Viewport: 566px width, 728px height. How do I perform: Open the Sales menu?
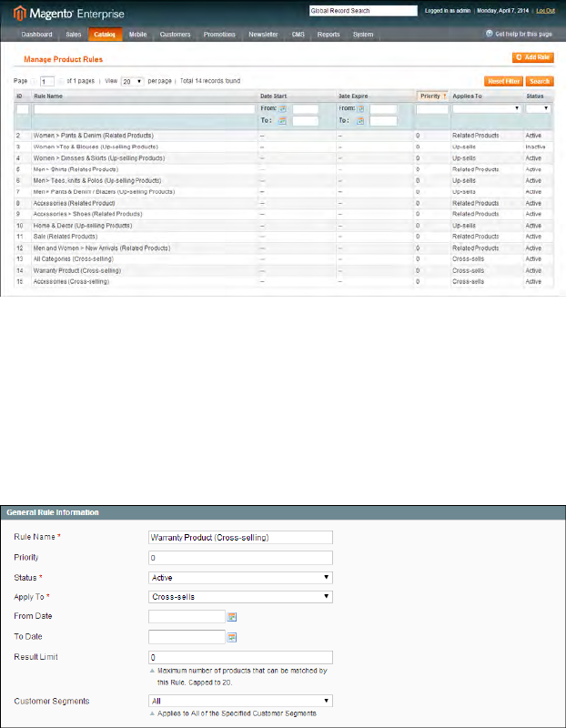(74, 35)
